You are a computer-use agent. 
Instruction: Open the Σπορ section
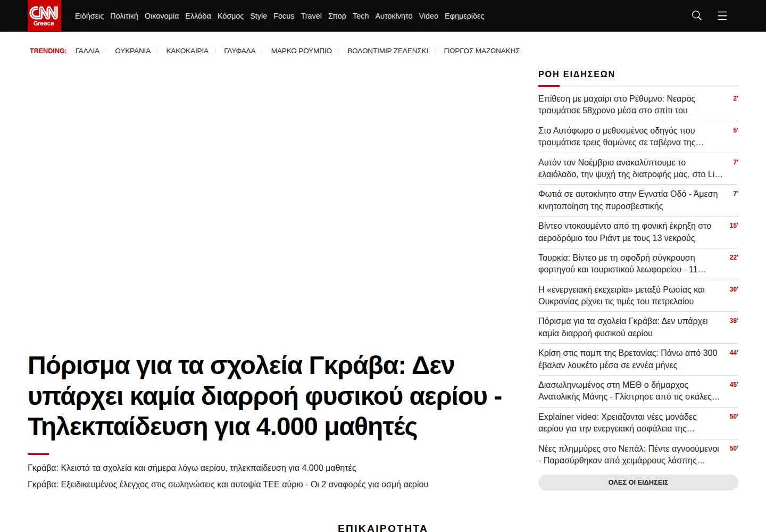pyautogui.click(x=337, y=16)
